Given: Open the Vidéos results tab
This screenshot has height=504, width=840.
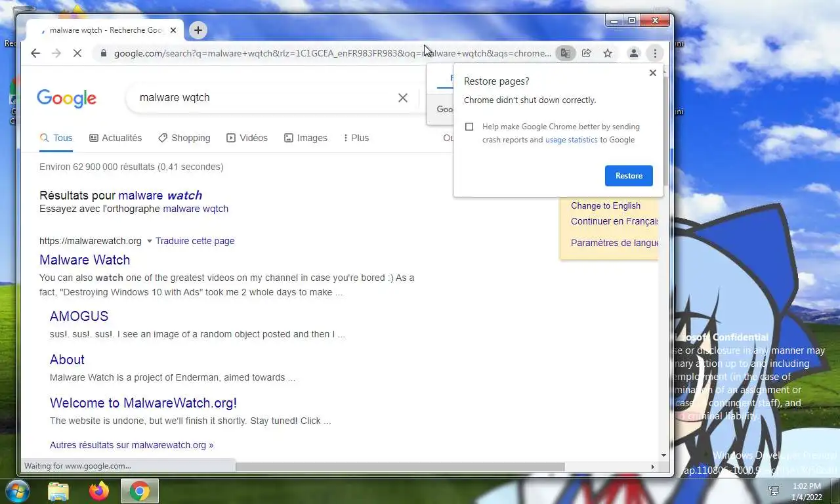Looking at the screenshot, I should [247, 138].
